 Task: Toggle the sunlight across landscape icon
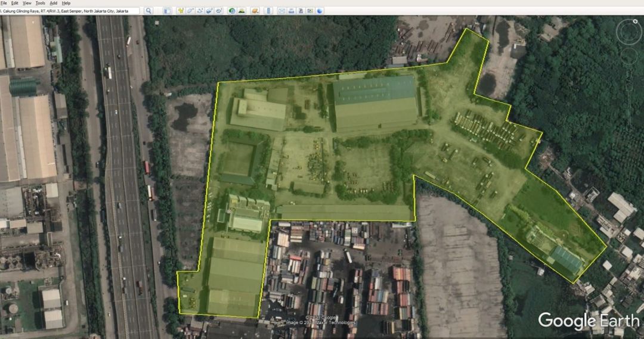(x=241, y=11)
